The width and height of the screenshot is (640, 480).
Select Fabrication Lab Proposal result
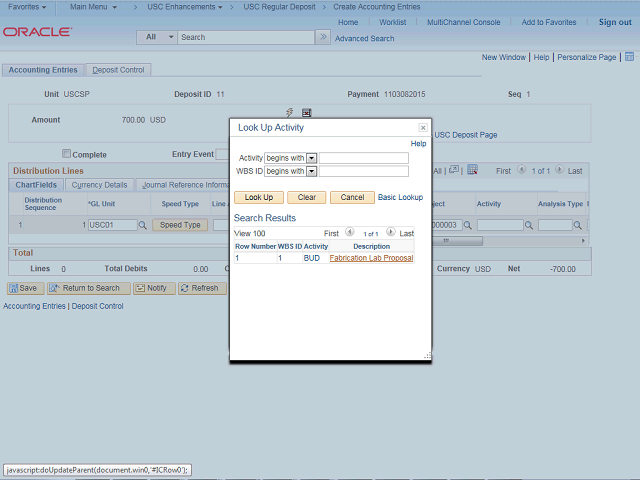tap(371, 258)
